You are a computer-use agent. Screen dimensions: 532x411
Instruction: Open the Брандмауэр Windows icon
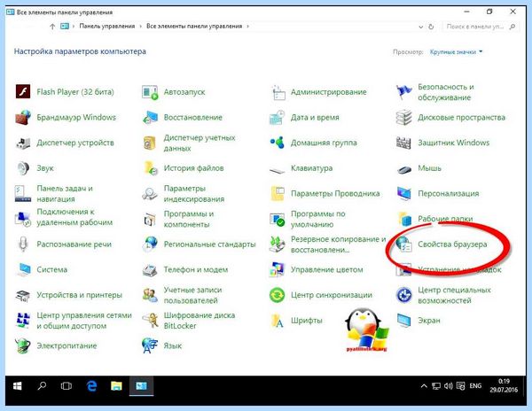pyautogui.click(x=23, y=118)
